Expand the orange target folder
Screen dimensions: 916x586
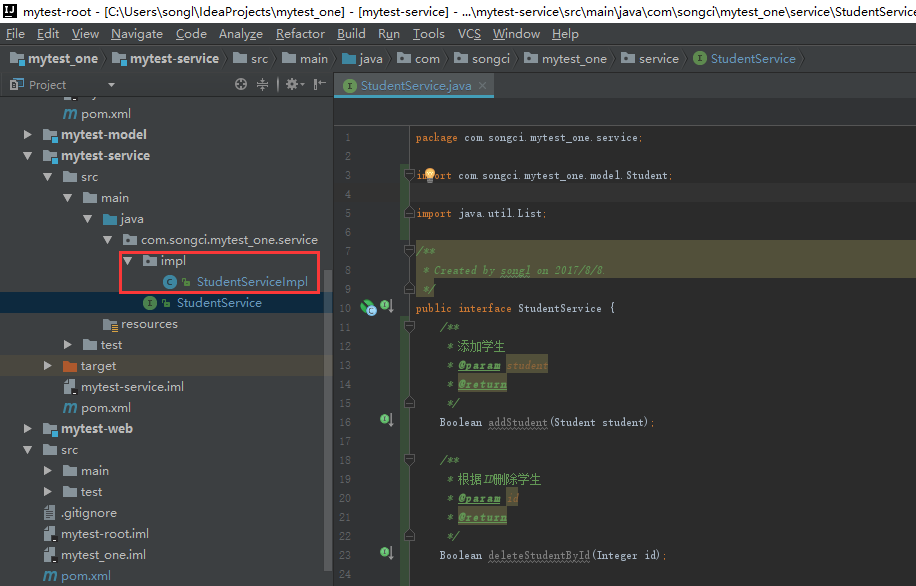pos(47,366)
